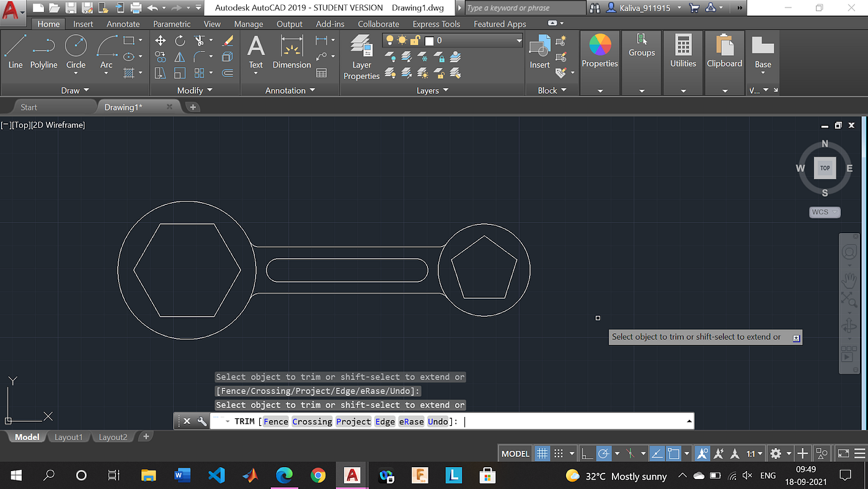Open the annotation scale 1:1 dropdown
The height and width of the screenshot is (489, 868).
[752, 453]
